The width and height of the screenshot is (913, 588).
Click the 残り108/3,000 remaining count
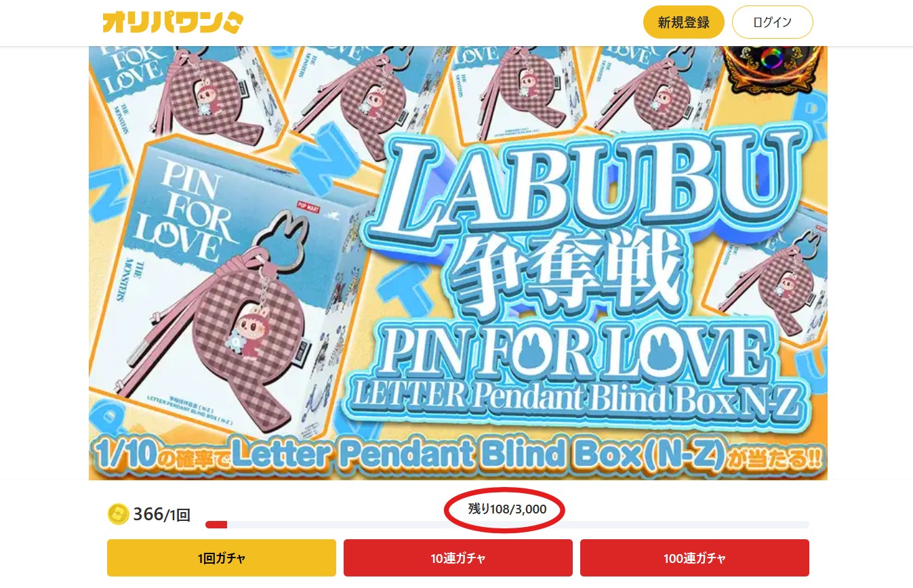coord(507,509)
